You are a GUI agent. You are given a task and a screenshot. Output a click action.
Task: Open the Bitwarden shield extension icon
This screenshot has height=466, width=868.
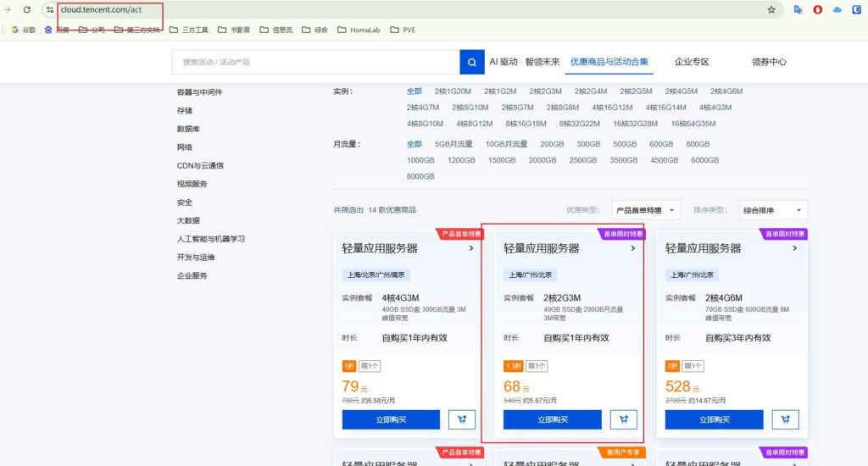point(856,9)
